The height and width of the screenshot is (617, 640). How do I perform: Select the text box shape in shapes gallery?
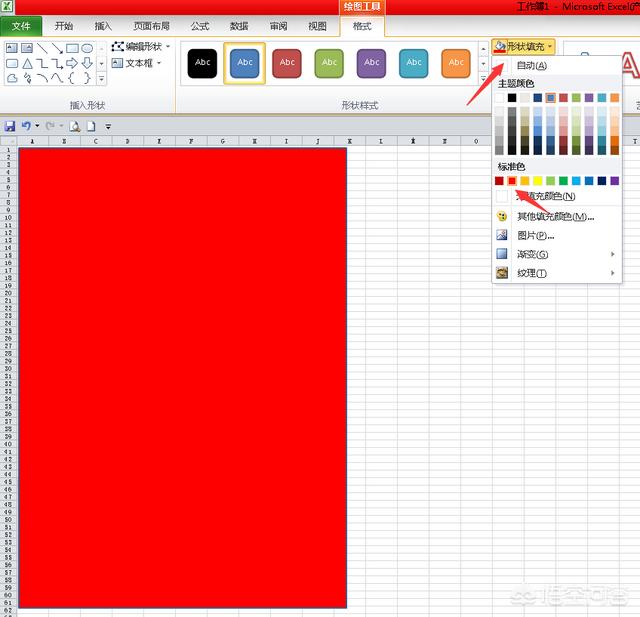(x=11, y=48)
